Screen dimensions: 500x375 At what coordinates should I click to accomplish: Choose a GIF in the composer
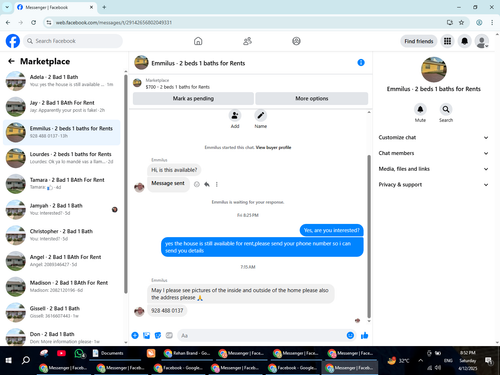point(169,335)
